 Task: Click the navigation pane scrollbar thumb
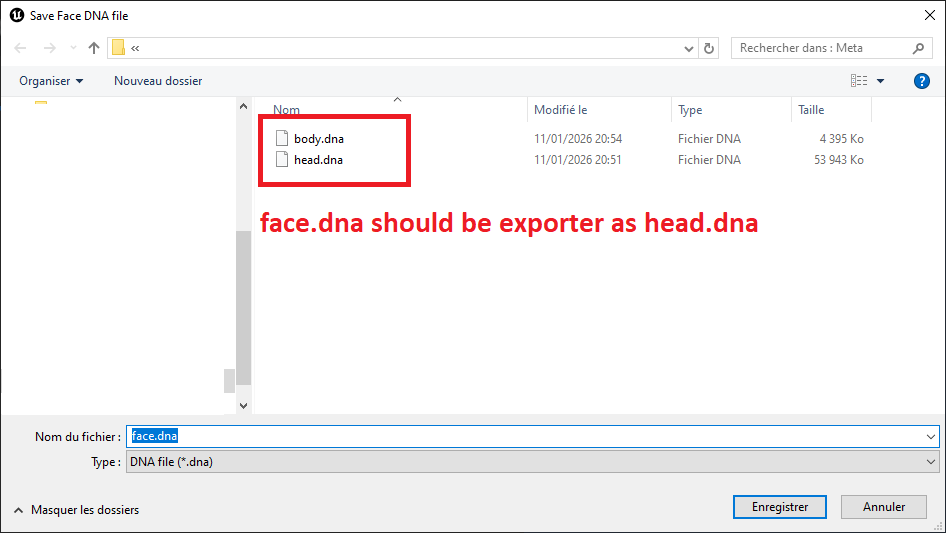click(x=243, y=308)
